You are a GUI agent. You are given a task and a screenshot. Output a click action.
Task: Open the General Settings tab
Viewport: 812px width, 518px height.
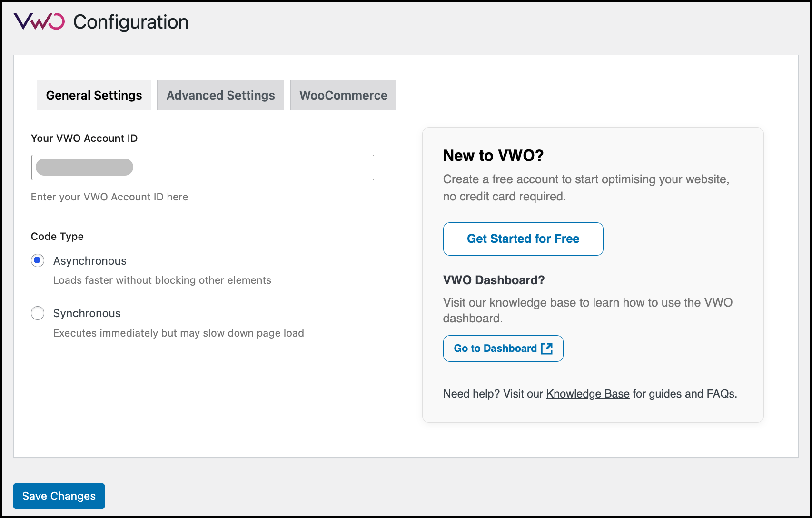94,95
